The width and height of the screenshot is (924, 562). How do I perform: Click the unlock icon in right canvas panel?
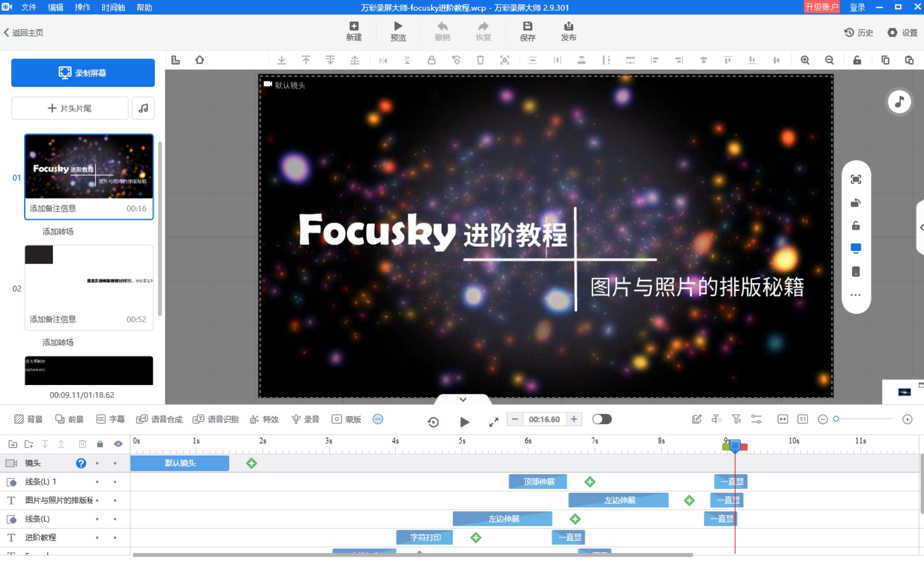[x=856, y=226]
